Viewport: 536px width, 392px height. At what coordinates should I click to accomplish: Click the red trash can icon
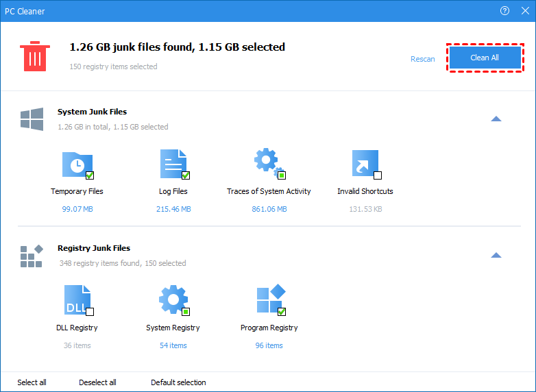(x=35, y=56)
